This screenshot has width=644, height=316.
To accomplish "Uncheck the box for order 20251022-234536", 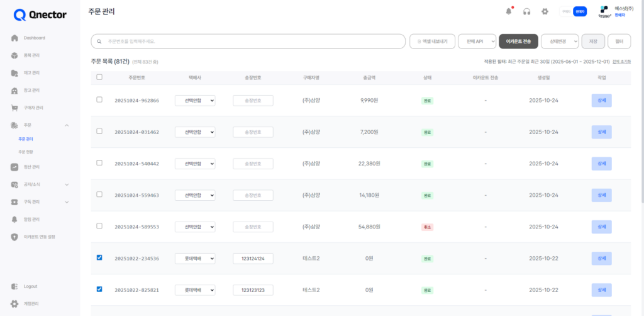I will click(x=99, y=257).
